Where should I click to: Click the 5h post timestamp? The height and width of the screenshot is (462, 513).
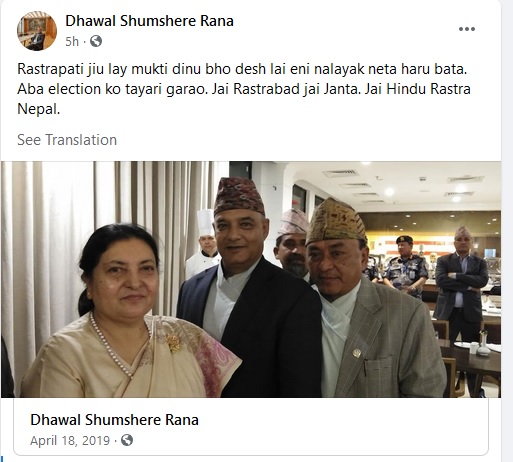[72, 42]
